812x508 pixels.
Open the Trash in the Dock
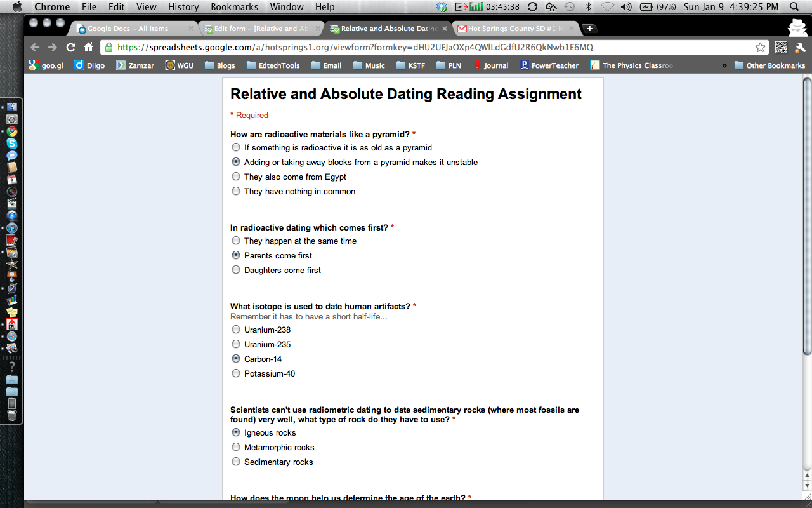[x=12, y=415]
